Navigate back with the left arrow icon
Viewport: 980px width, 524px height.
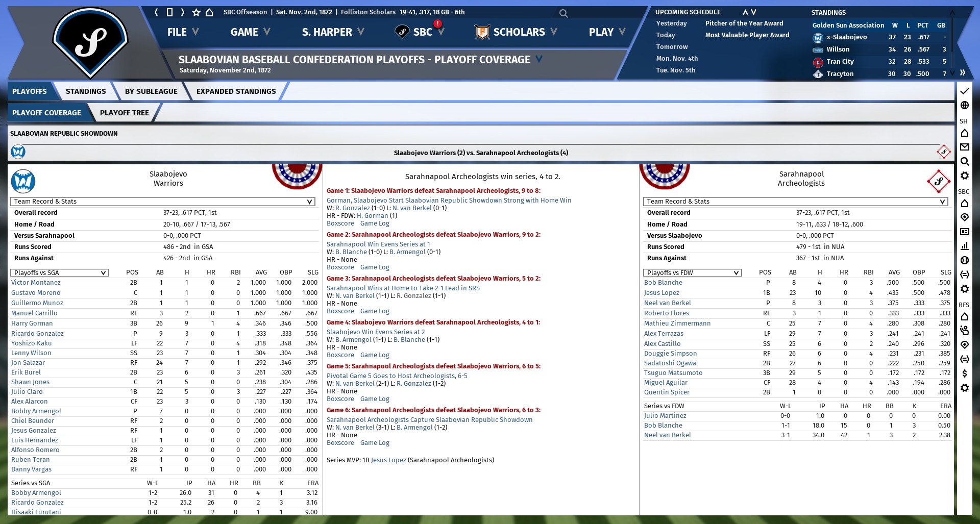point(156,12)
